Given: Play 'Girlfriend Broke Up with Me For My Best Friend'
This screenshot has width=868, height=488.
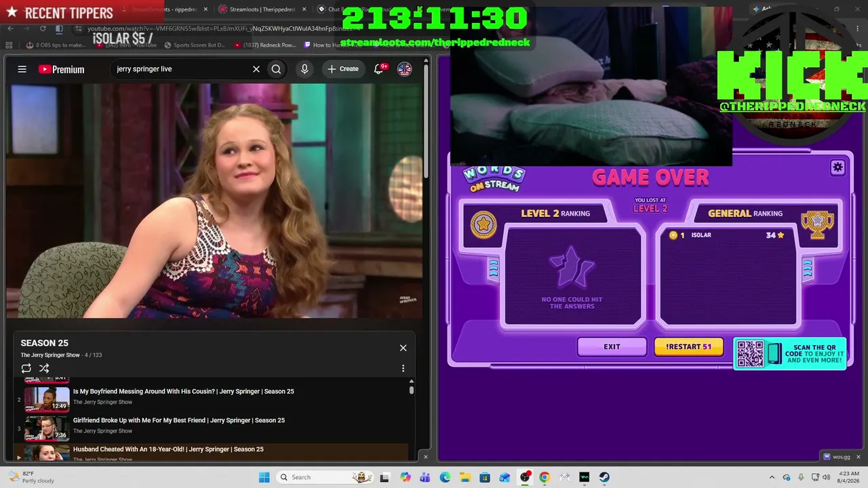Looking at the screenshot, I should pos(179,420).
